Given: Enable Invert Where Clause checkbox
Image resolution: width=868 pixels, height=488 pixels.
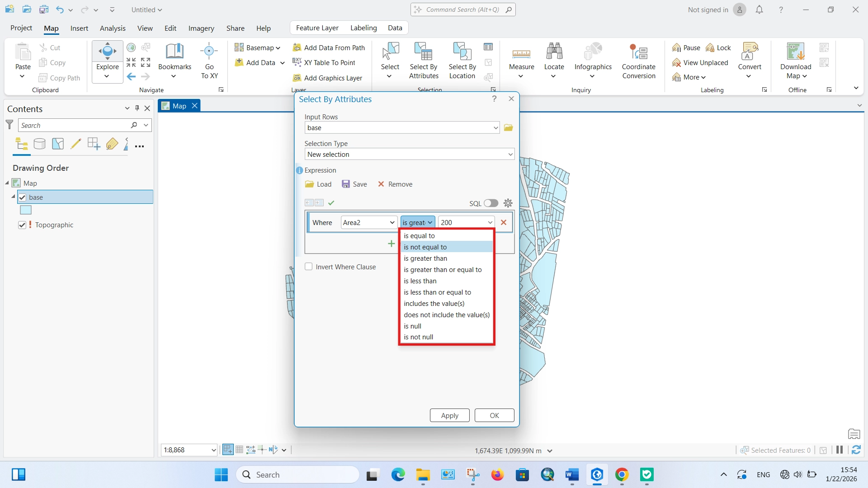Looking at the screenshot, I should pyautogui.click(x=308, y=267).
